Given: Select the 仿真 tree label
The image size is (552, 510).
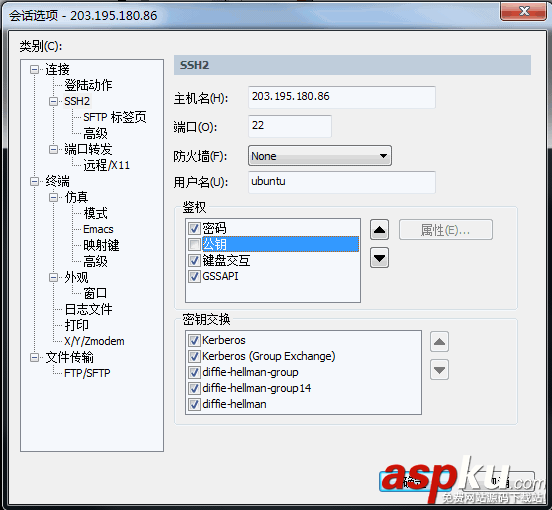Looking at the screenshot, I should tap(76, 197).
